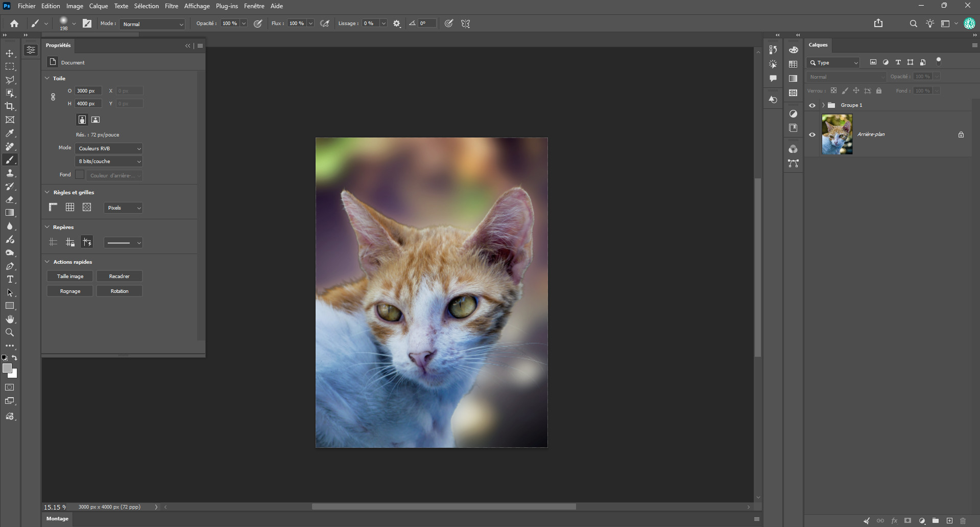The width and height of the screenshot is (980, 527).
Task: Select the Horizontal Type tool
Action: 10,279
